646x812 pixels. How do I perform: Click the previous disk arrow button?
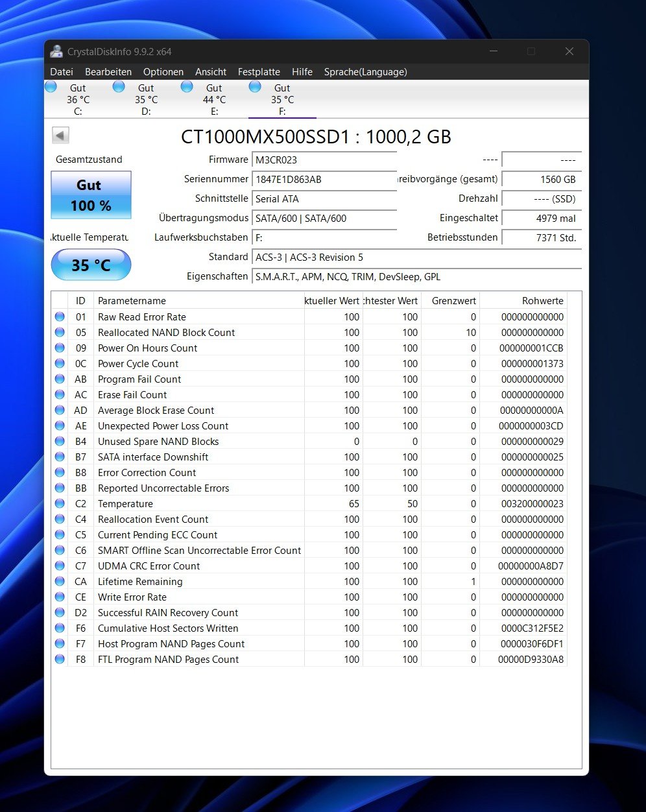tap(60, 136)
